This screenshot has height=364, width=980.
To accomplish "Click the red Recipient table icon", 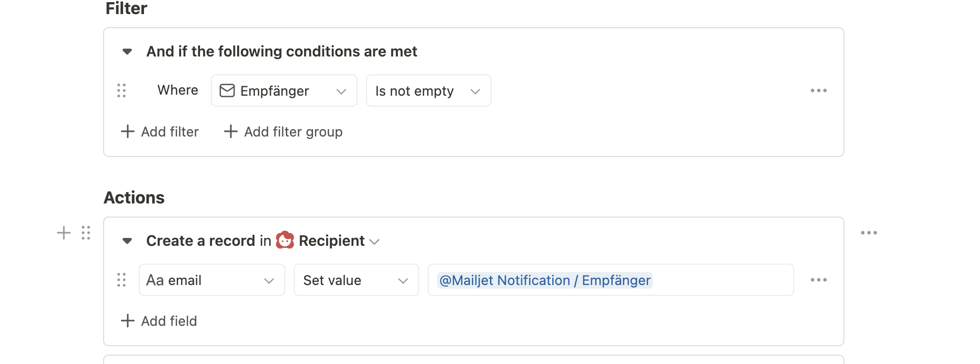I will pyautogui.click(x=285, y=240).
